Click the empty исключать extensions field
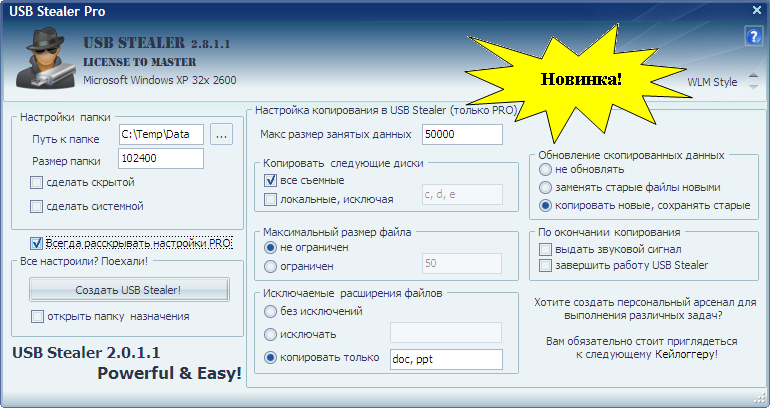 pos(446,332)
